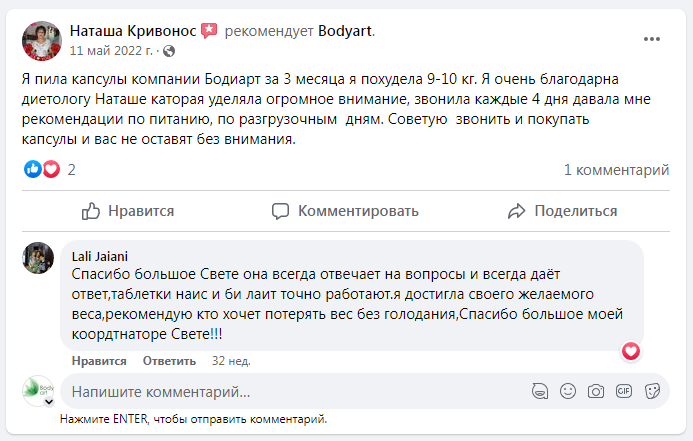Screen dimensions: 693x441
Task: Click Наташа Кривонос profile picture
Action: click(x=39, y=40)
